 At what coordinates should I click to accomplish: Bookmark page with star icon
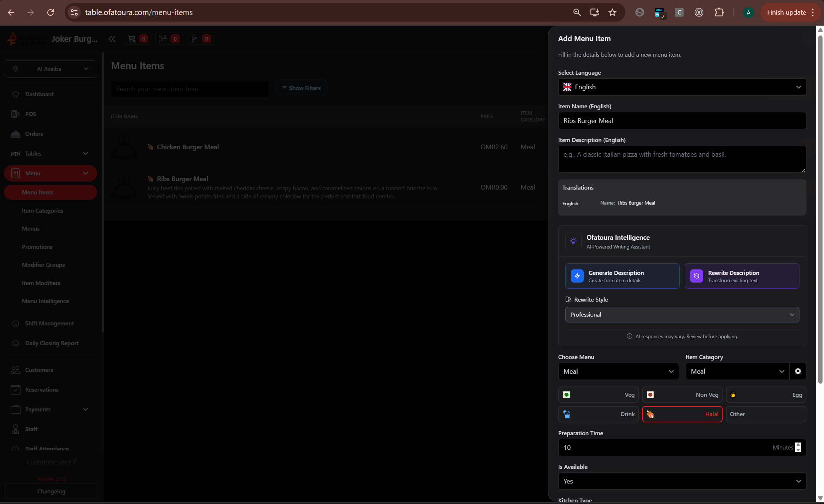[x=612, y=12]
